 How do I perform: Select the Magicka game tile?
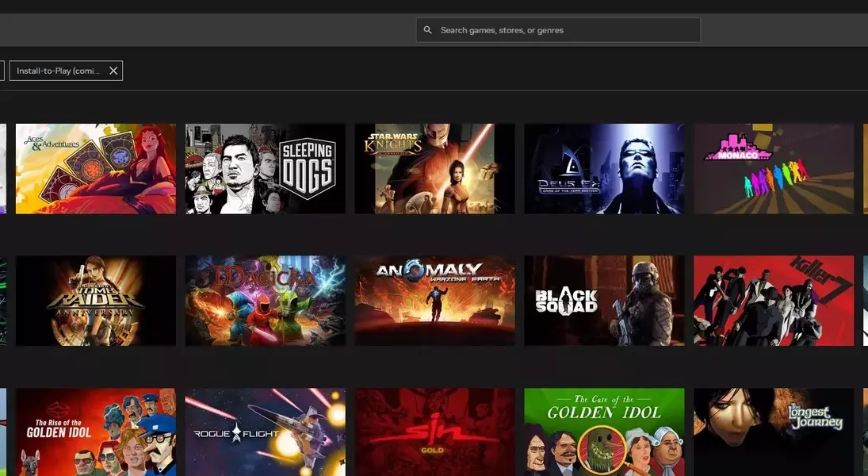pos(266,300)
